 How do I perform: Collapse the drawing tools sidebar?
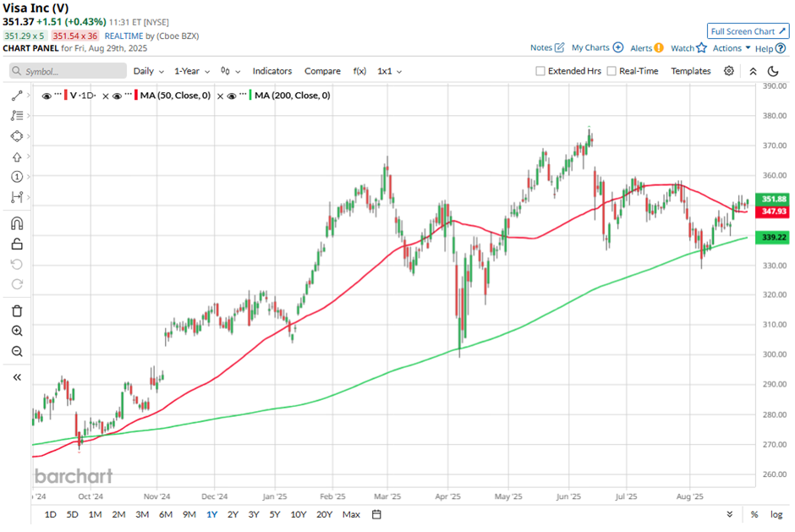(x=17, y=377)
